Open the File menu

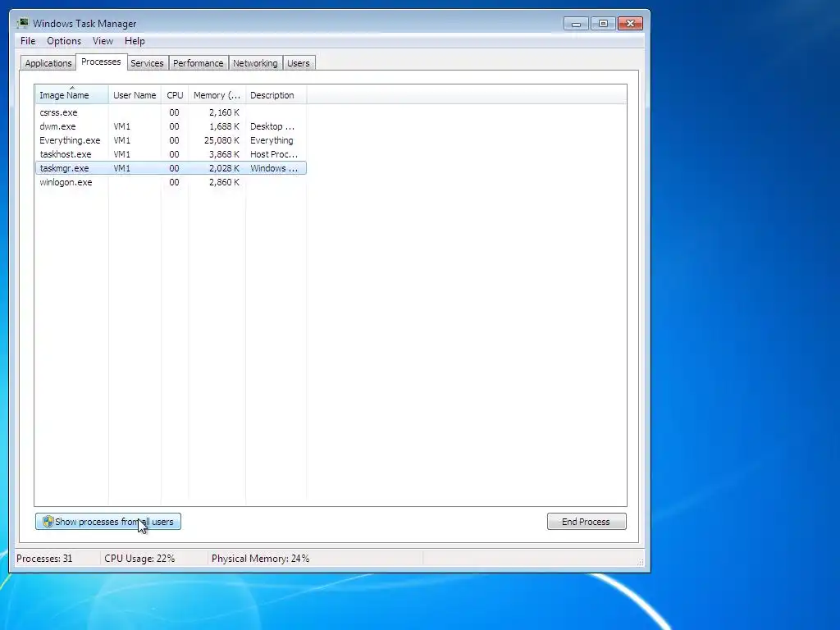(x=28, y=41)
